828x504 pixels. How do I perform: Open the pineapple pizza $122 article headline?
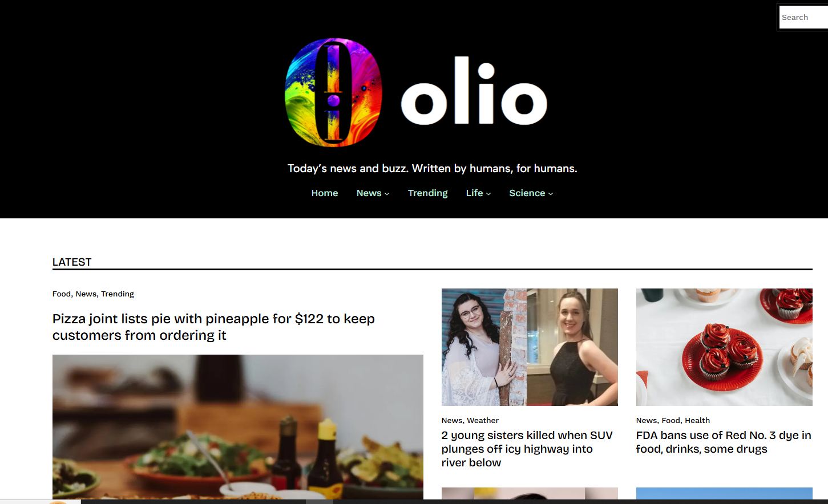[x=213, y=327]
